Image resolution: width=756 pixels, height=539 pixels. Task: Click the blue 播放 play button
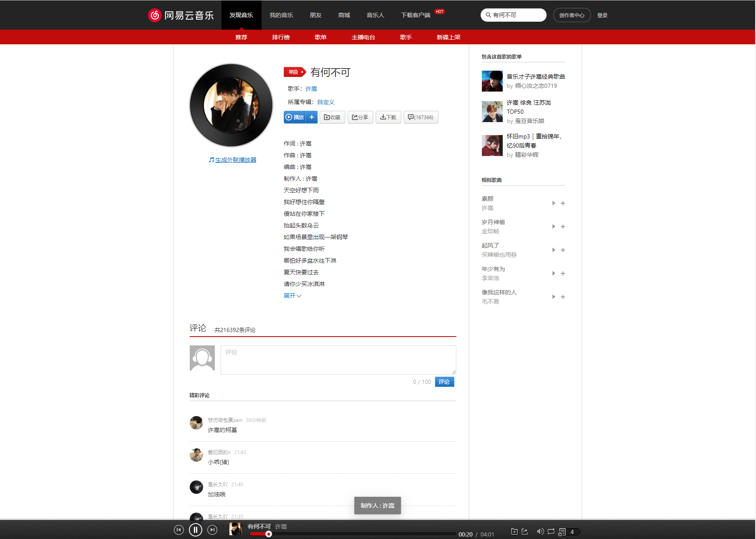295,117
